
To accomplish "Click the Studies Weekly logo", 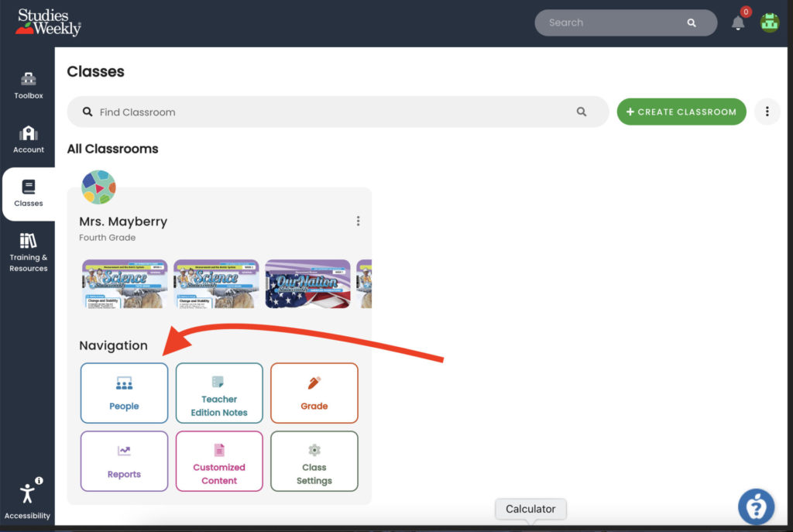I will coord(48,22).
